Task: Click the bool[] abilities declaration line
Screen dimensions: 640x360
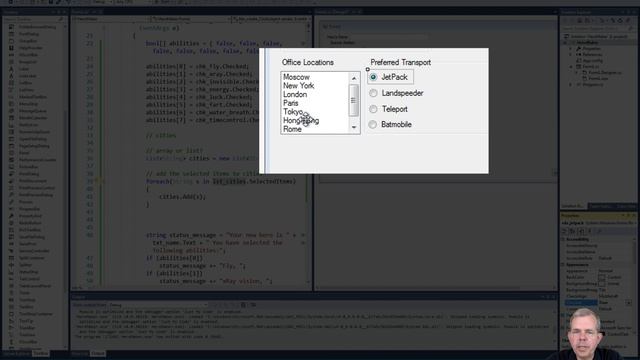Action: click(214, 43)
